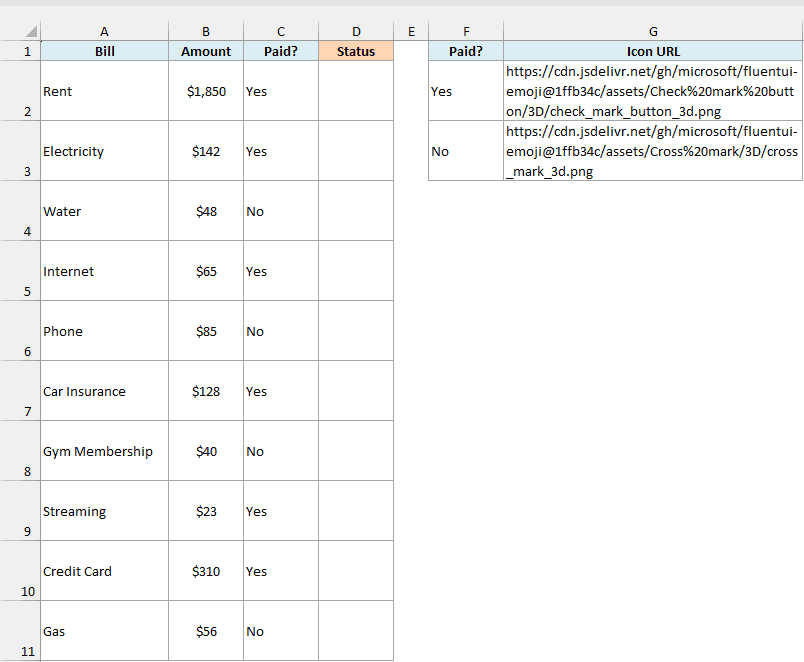Image resolution: width=804 pixels, height=662 pixels.
Task: Select row 5 header
Action: click(x=21, y=271)
